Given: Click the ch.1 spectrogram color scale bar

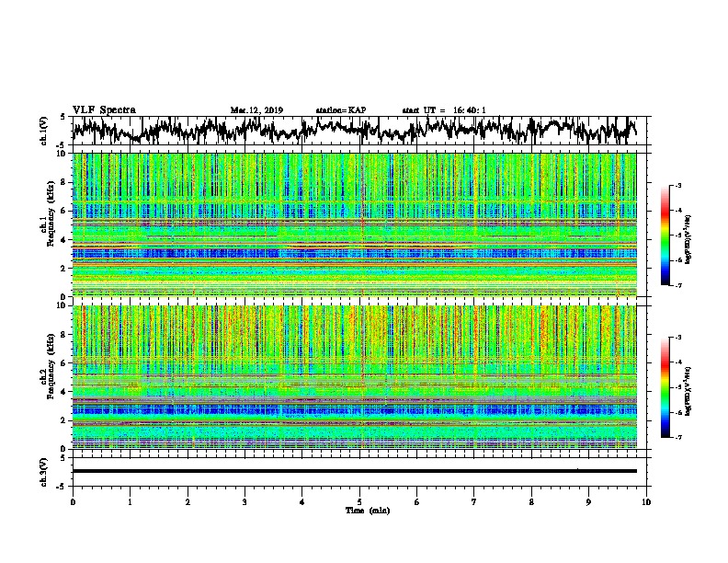Looking at the screenshot, I should point(665,236).
